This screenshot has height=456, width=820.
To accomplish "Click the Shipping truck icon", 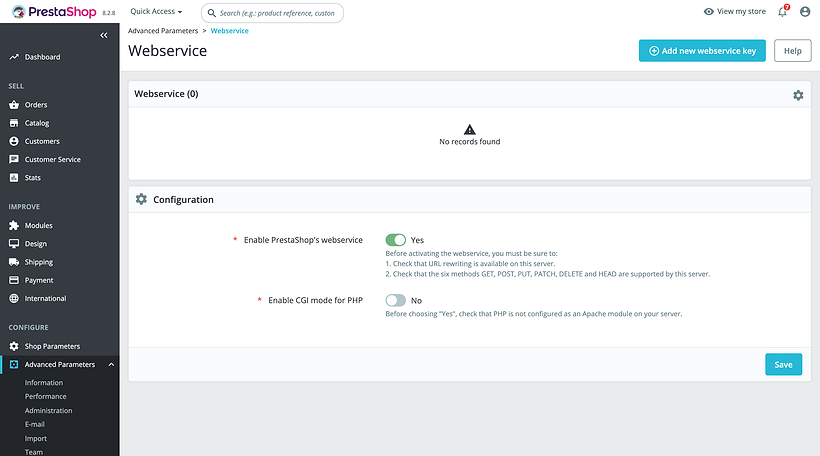I will tap(14, 262).
